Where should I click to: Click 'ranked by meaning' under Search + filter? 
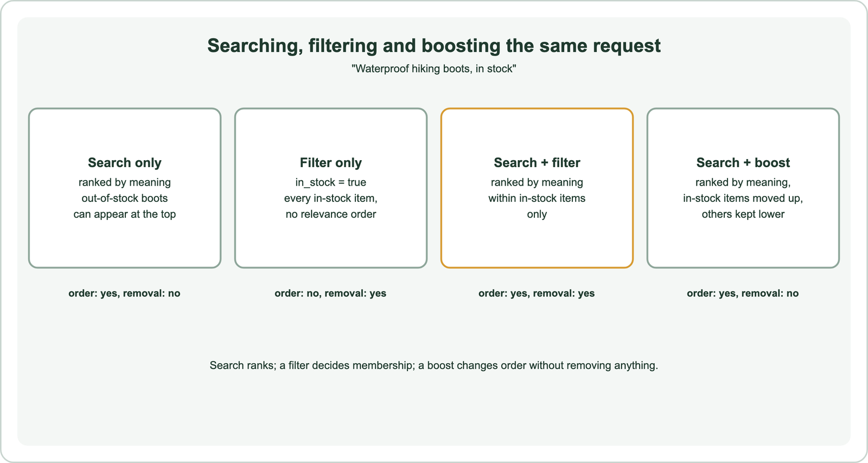coord(537,182)
